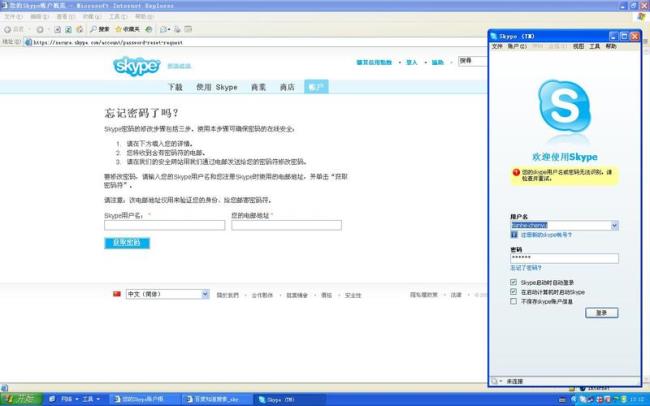Click the blue 获取密码 button on the reset form
The image size is (650, 406).
pyautogui.click(x=127, y=243)
